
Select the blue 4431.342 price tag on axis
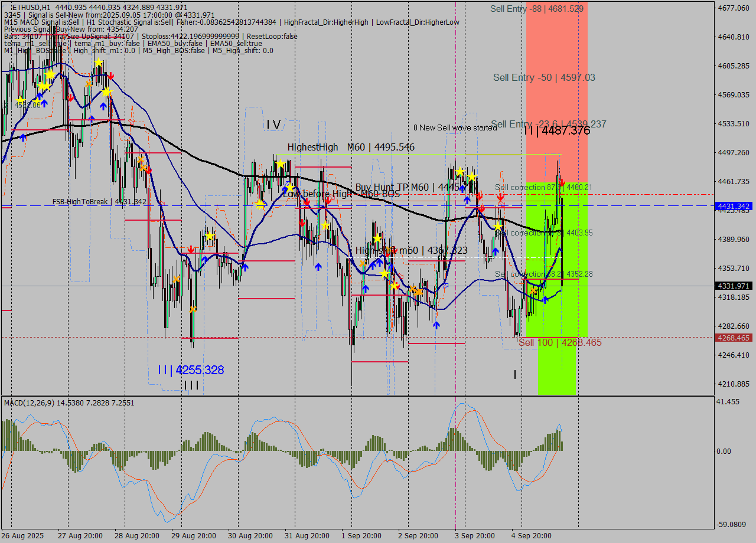tap(733, 206)
